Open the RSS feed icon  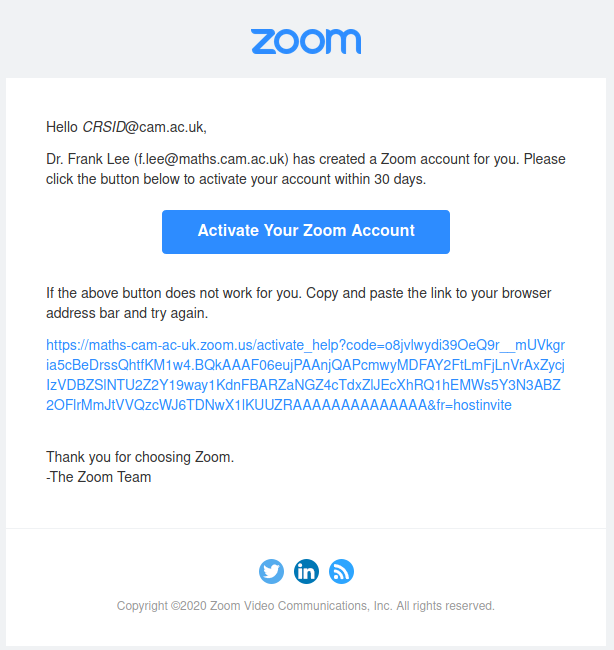[341, 571]
